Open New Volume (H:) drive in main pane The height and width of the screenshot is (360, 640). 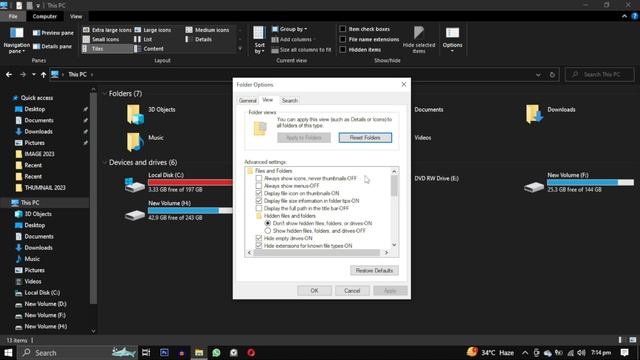tap(178, 210)
